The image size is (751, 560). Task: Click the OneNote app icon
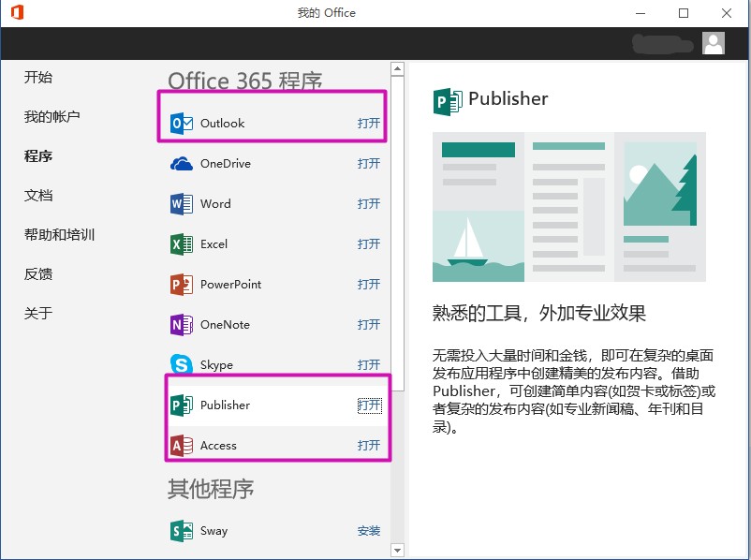(x=182, y=324)
